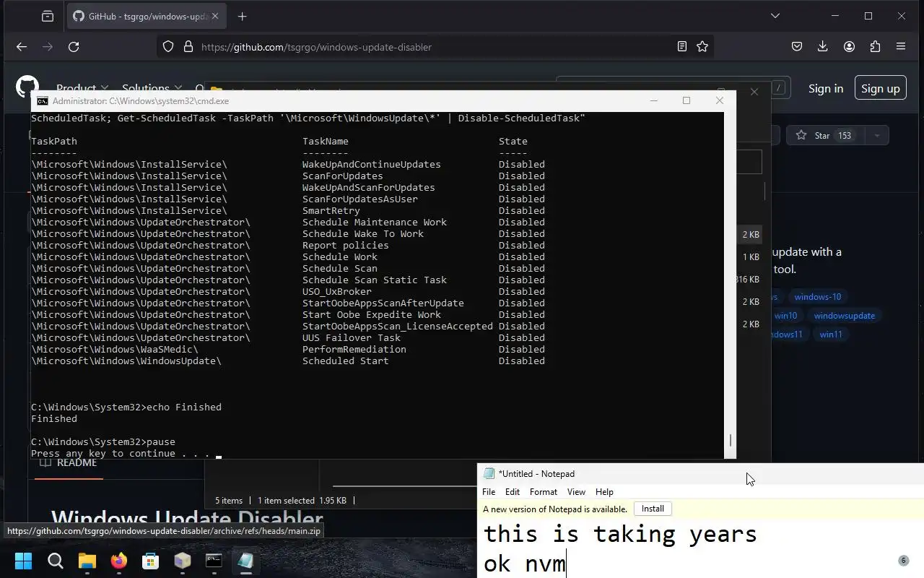
Task: Click the tracking protection shield icon
Action: (168, 46)
